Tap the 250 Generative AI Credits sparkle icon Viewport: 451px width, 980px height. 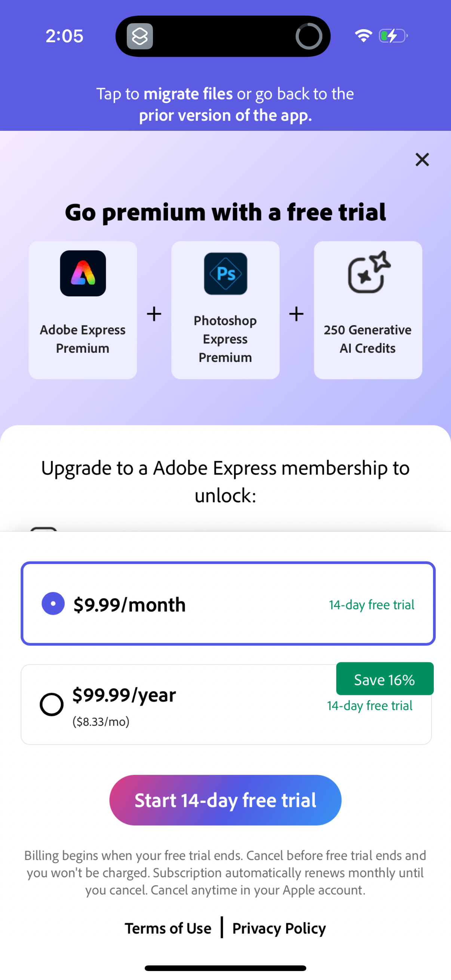pyautogui.click(x=367, y=274)
